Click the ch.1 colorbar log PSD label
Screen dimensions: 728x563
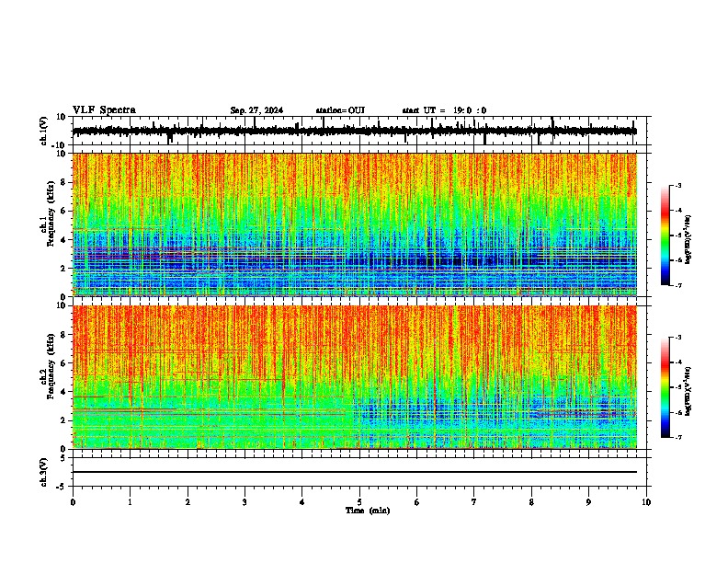click(x=688, y=239)
